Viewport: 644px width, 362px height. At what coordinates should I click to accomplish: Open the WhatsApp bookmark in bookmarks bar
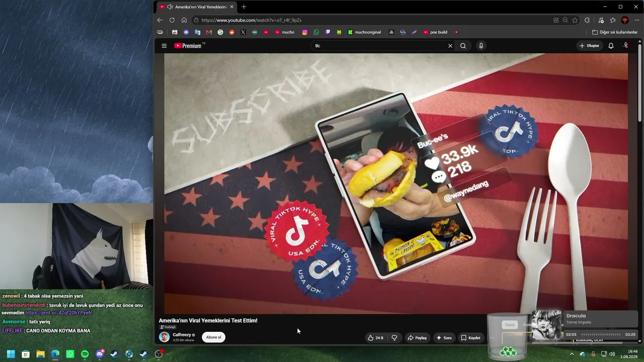[x=316, y=32]
